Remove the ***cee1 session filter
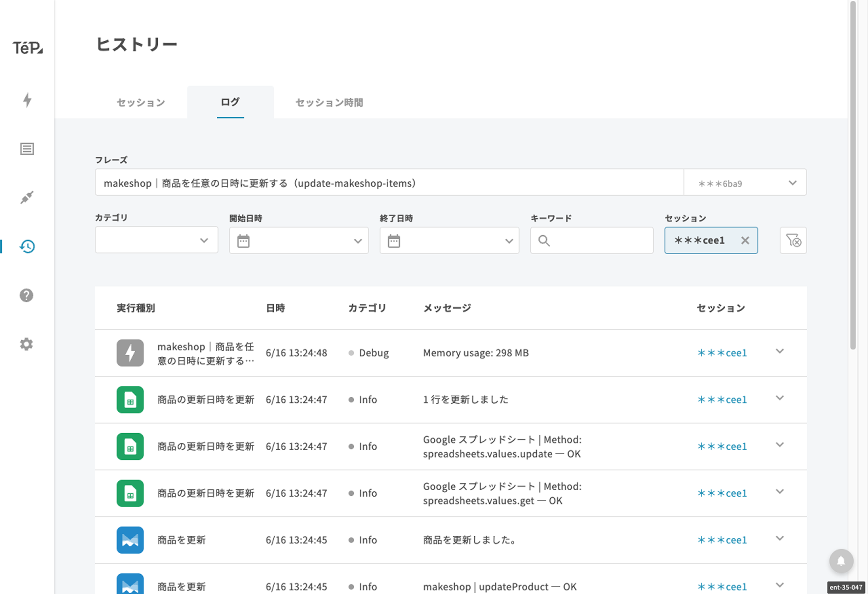Screen dimensions: 868x594 [745, 240]
